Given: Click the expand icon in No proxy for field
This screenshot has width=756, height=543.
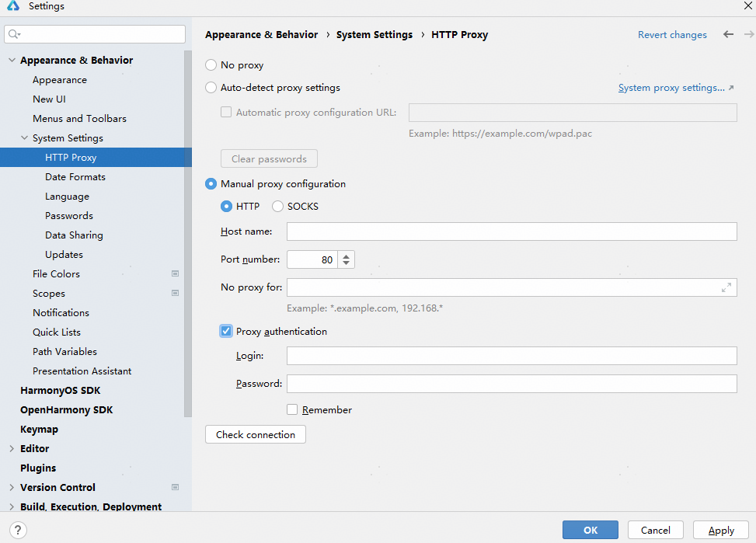Looking at the screenshot, I should 726,287.
